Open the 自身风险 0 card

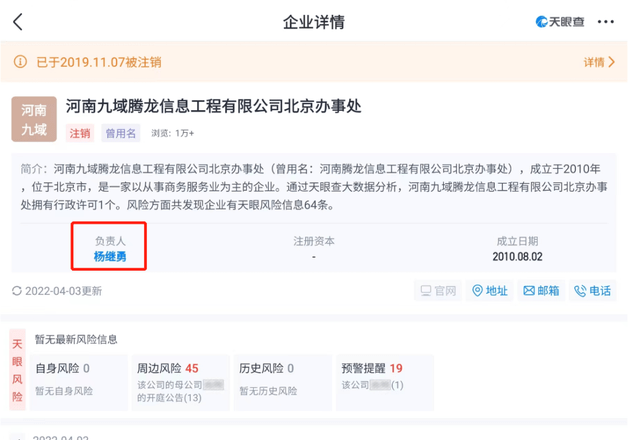[x=79, y=382]
